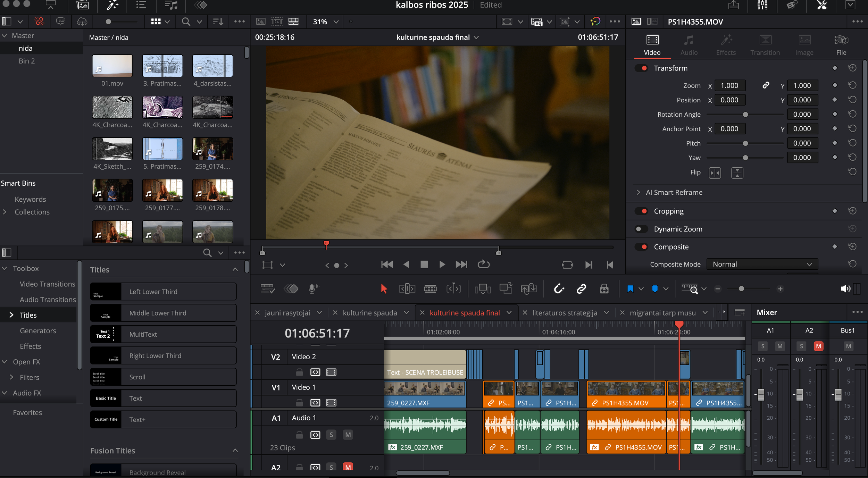Expand the AI Smart Reframe section

[x=638, y=192]
